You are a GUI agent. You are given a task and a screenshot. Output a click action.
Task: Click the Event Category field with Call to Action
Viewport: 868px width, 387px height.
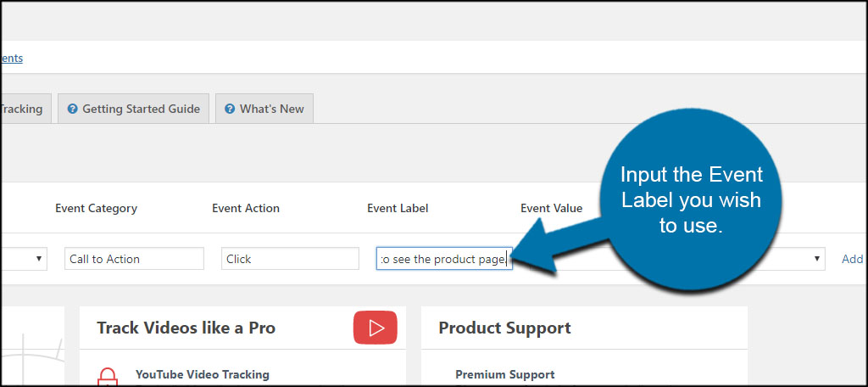point(134,259)
